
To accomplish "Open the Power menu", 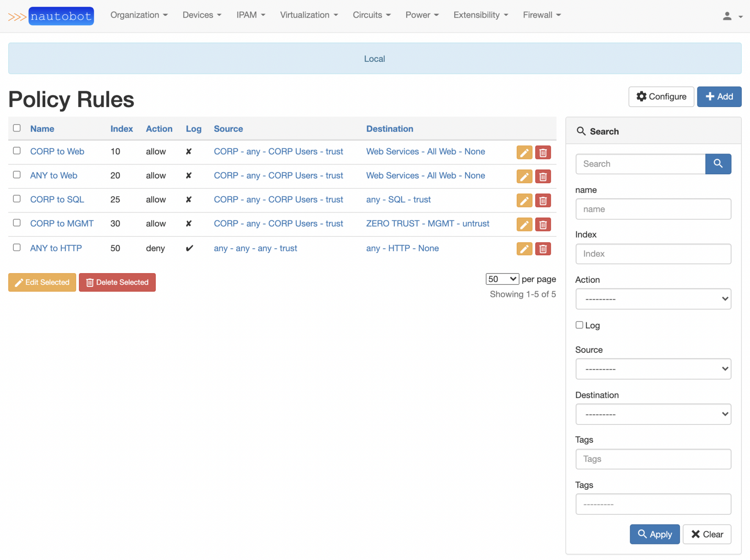I will [422, 15].
